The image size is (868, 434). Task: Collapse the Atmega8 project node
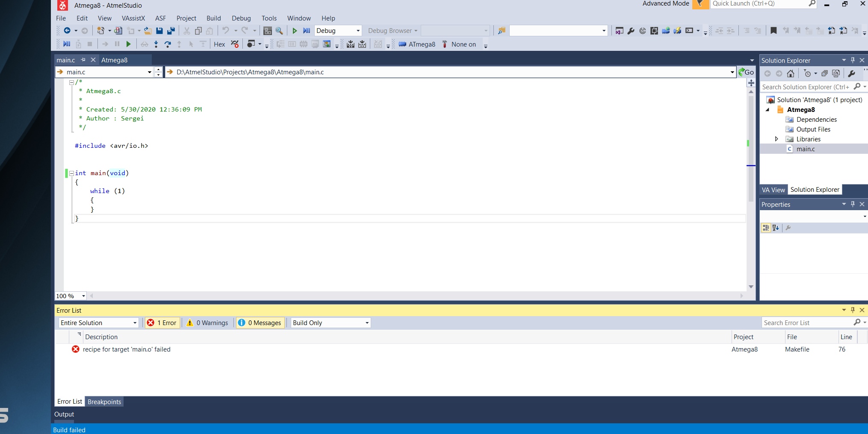[768, 110]
